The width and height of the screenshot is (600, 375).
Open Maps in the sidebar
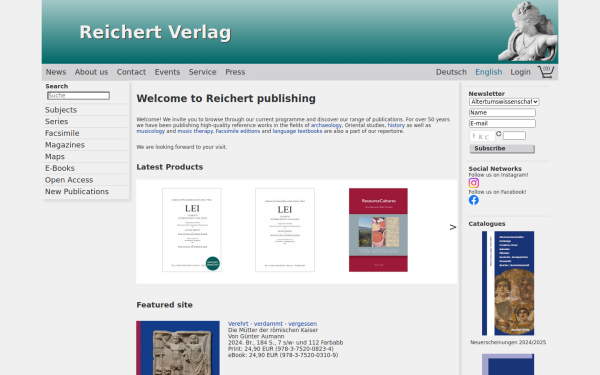(x=55, y=157)
